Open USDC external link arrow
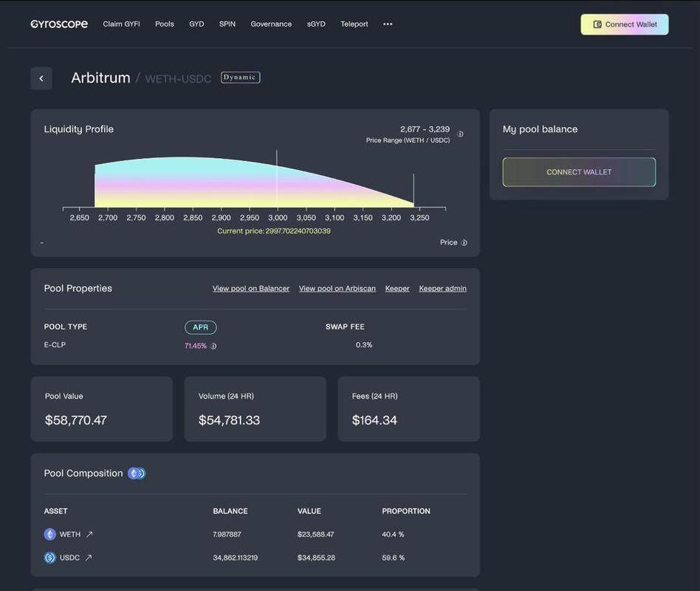The image size is (700, 591). (89, 558)
